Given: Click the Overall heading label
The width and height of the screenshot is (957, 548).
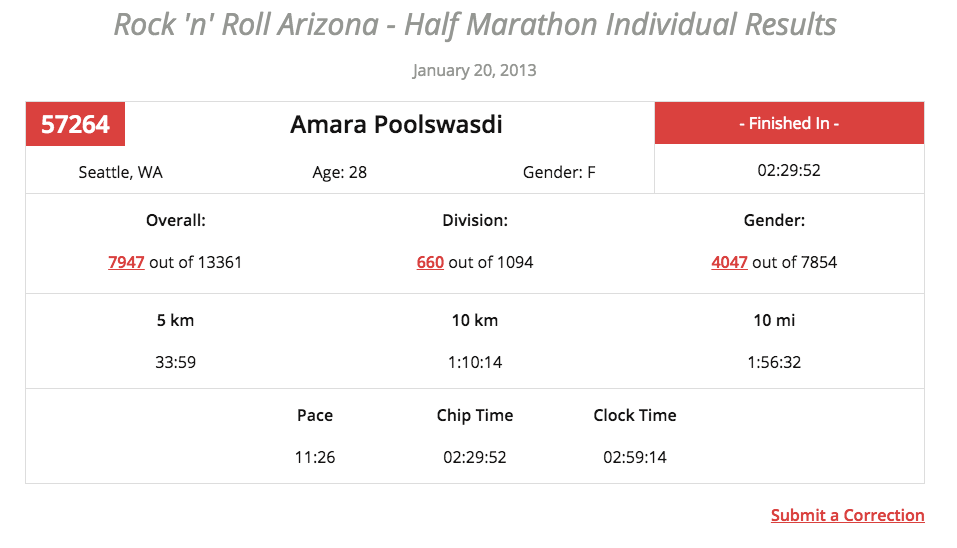Looking at the screenshot, I should (x=176, y=220).
